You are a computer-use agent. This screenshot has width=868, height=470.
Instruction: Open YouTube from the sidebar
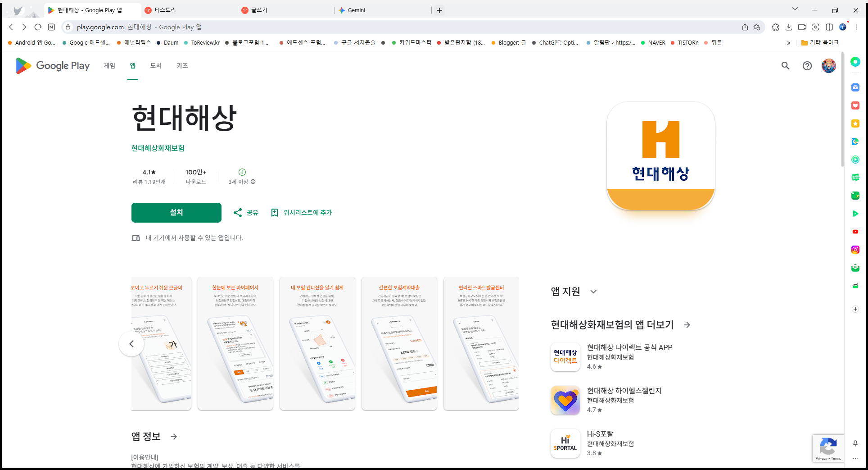tap(855, 232)
